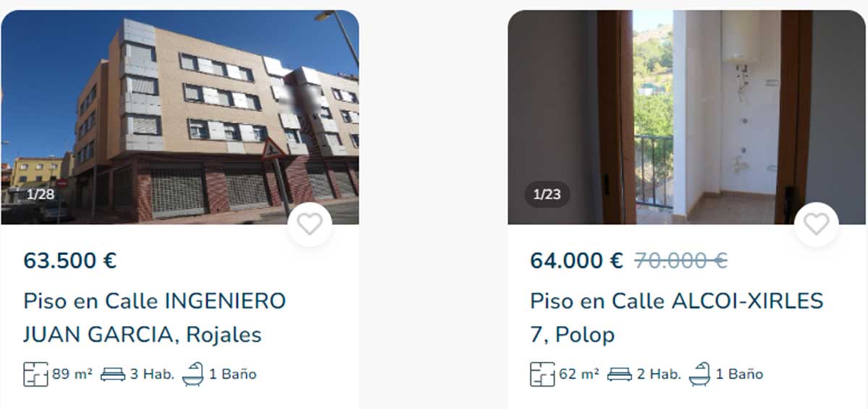
Task: Open Piso en Calle INGENIERO JUAN GARCIA listing
Action: (x=155, y=317)
